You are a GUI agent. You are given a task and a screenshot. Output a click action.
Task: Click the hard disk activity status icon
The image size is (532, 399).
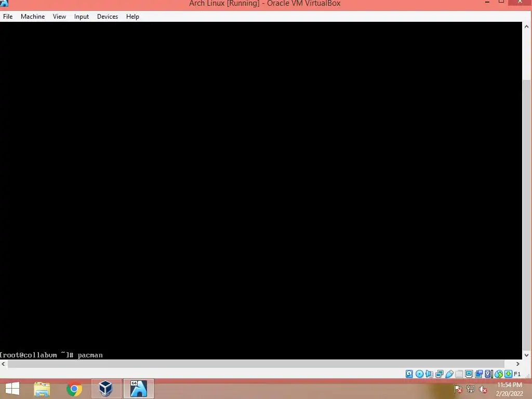pyautogui.click(x=409, y=374)
